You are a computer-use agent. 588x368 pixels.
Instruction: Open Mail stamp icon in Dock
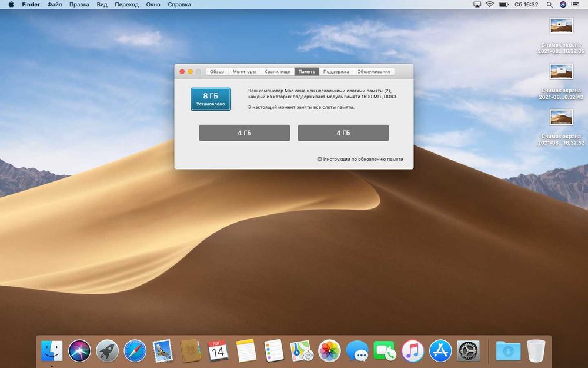163,351
